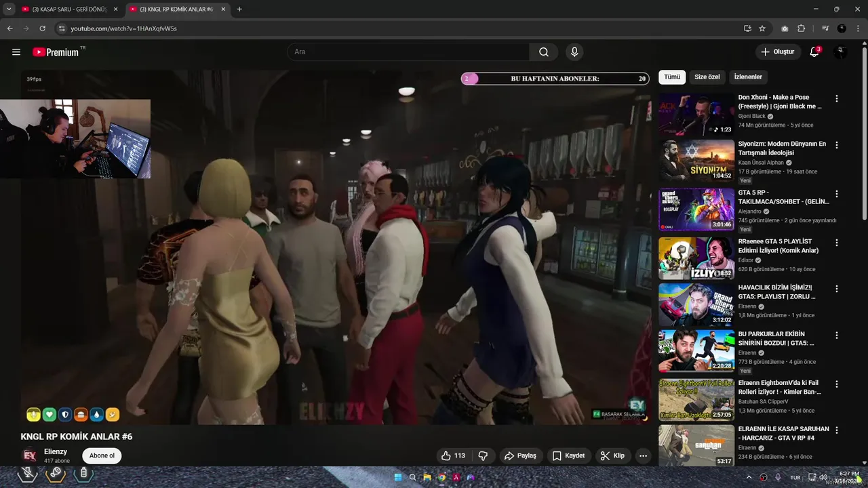Screen dimensions: 868x488
Task: Close the KASAP SARU tab
Action: click(115, 9)
